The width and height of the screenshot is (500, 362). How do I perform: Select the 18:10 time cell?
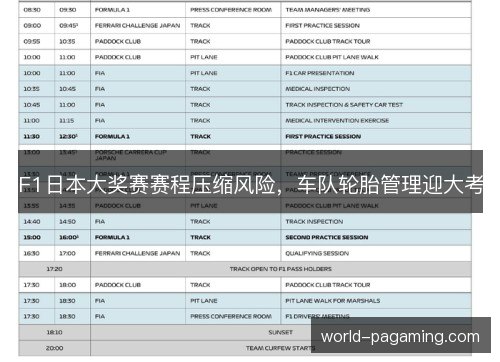[54, 332]
